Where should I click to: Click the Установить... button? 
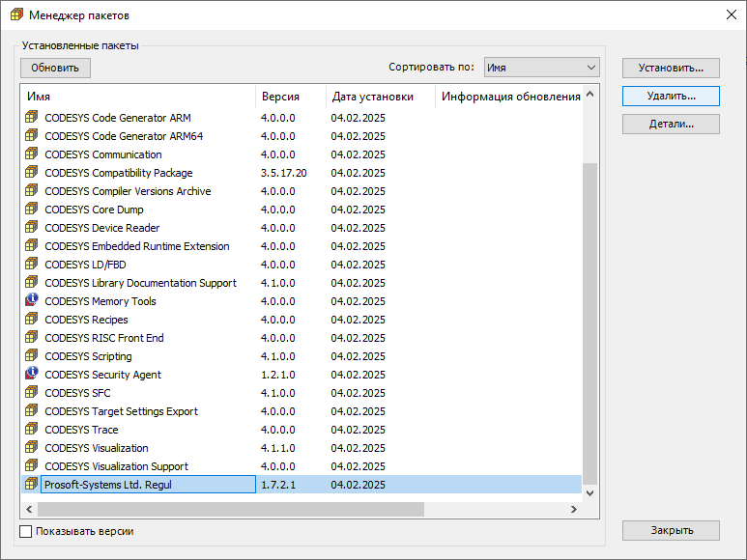point(671,69)
